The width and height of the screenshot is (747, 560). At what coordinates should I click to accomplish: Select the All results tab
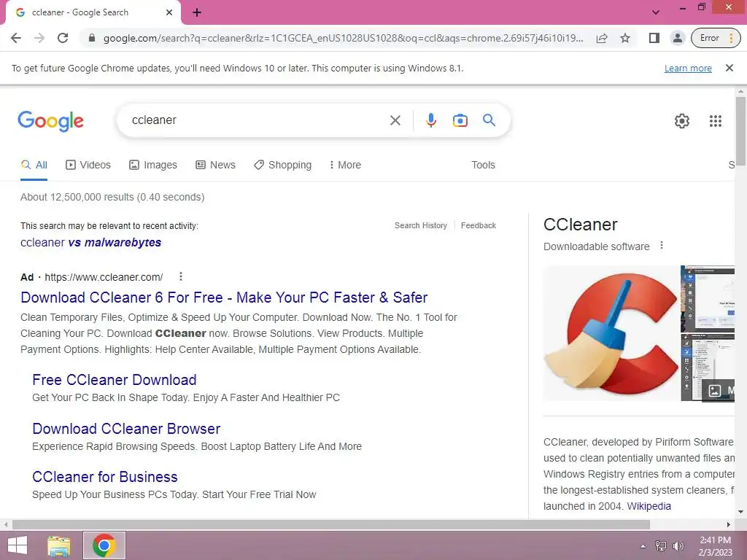click(34, 165)
